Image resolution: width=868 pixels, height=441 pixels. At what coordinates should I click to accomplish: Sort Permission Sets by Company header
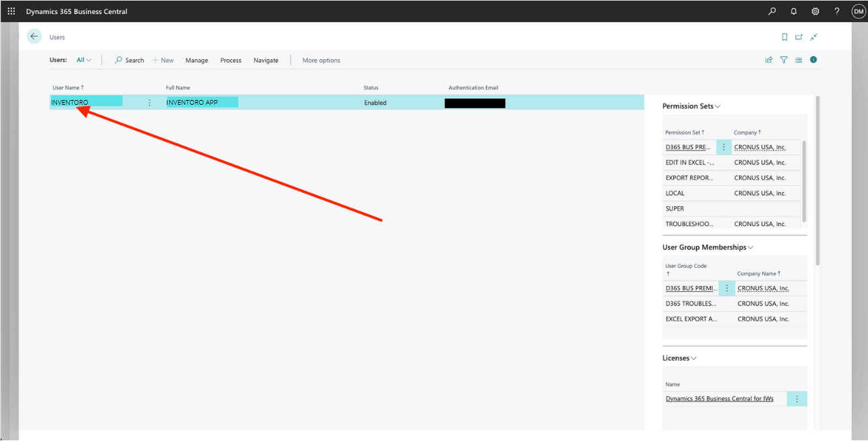(748, 132)
